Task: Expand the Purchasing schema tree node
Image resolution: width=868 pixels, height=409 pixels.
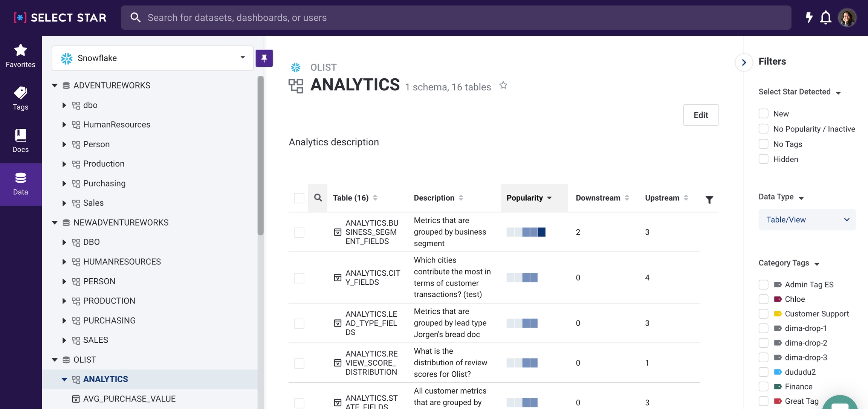Action: [x=64, y=183]
